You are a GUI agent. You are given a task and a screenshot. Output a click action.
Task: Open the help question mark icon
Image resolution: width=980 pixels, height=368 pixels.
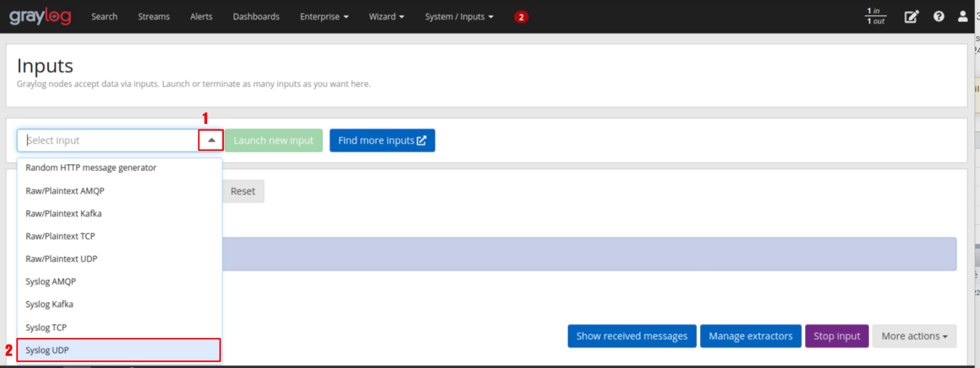(939, 16)
